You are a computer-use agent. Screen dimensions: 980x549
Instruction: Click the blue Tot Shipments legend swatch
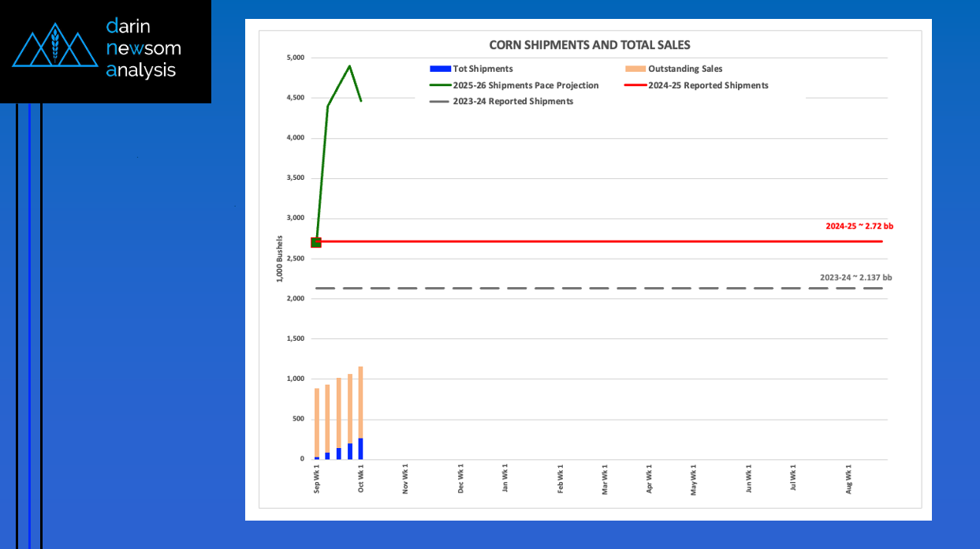440,69
